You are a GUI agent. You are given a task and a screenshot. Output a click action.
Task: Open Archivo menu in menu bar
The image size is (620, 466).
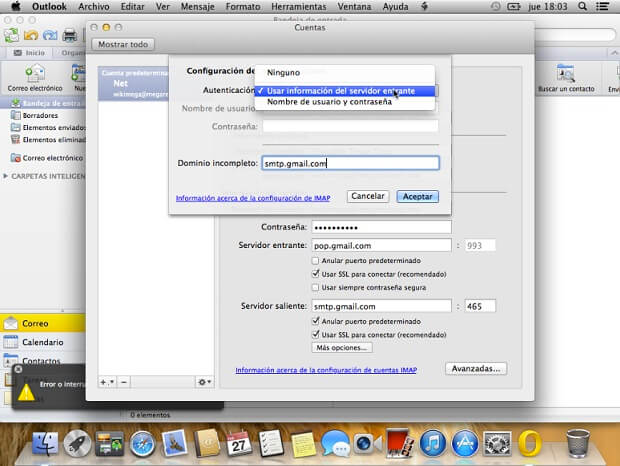(94, 7)
